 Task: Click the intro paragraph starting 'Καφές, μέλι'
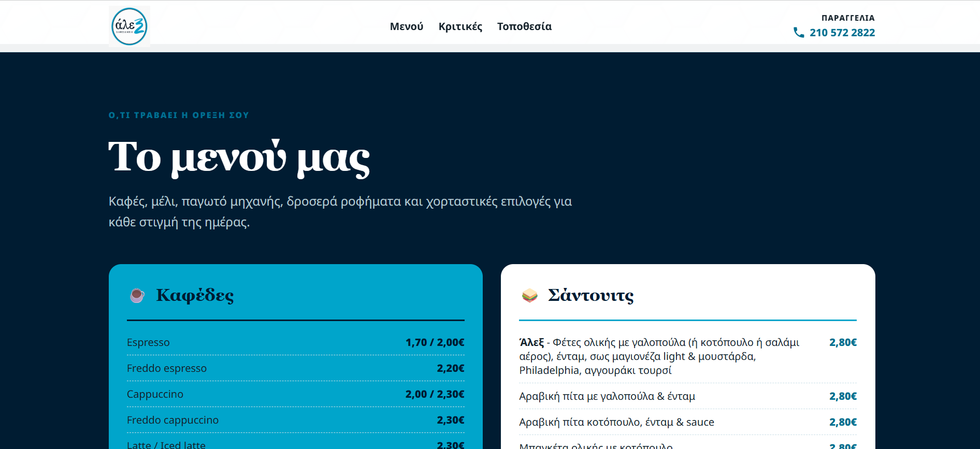[x=340, y=212]
